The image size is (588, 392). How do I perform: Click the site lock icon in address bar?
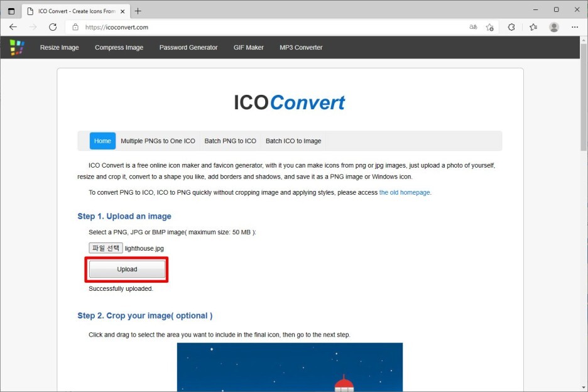[x=75, y=27]
